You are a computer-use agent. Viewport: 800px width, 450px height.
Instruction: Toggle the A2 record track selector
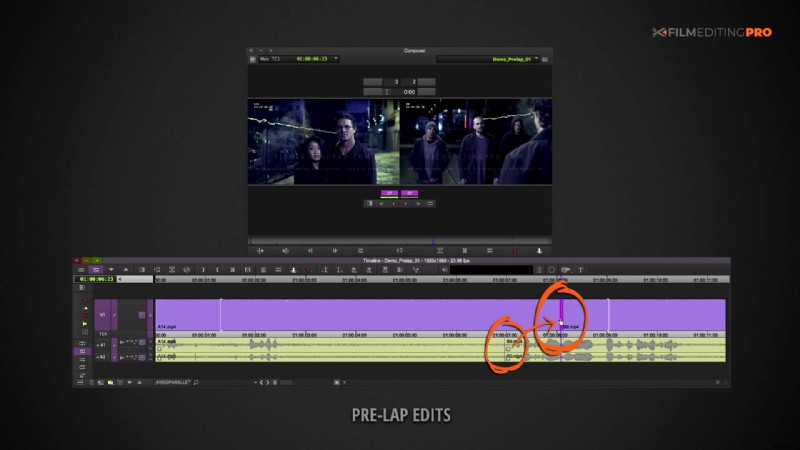tap(103, 357)
